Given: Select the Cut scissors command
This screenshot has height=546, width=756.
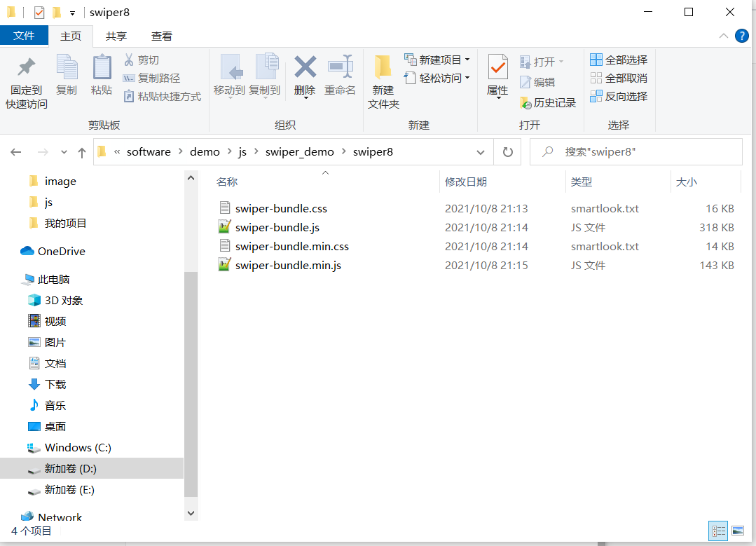Looking at the screenshot, I should [142, 60].
